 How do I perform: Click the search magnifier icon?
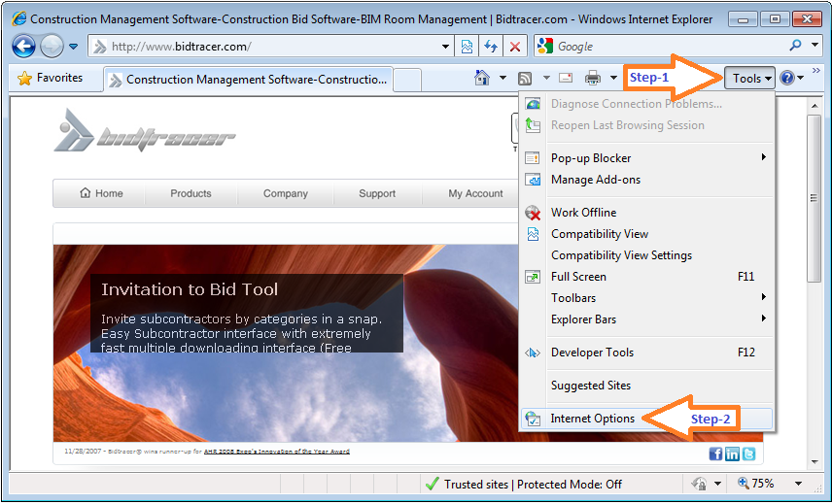coord(795,46)
